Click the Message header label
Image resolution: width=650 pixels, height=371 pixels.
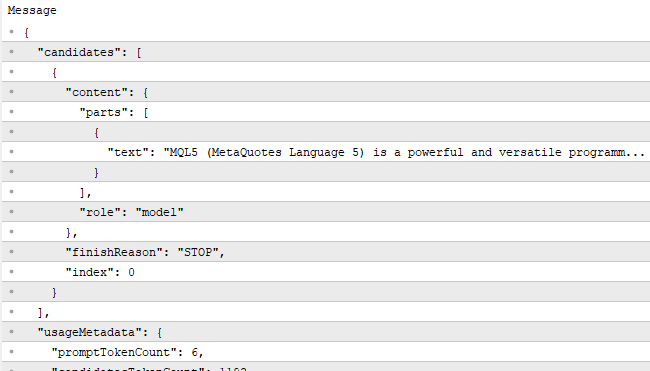point(32,10)
